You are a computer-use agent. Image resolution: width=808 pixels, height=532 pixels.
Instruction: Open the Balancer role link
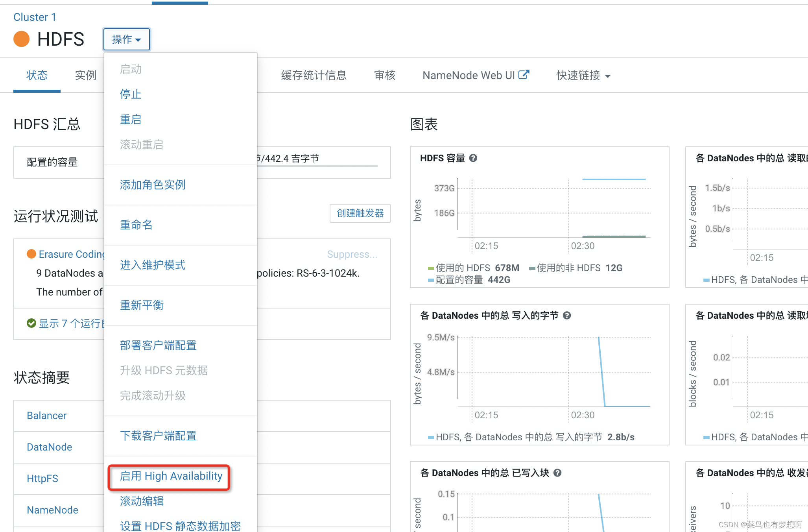[x=46, y=416]
